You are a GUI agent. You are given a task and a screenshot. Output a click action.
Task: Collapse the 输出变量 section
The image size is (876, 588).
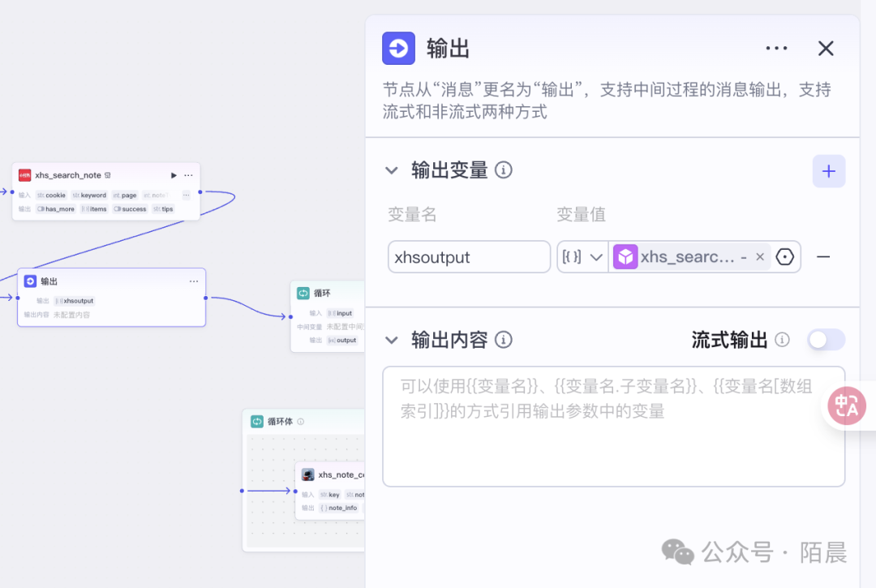pyautogui.click(x=392, y=170)
